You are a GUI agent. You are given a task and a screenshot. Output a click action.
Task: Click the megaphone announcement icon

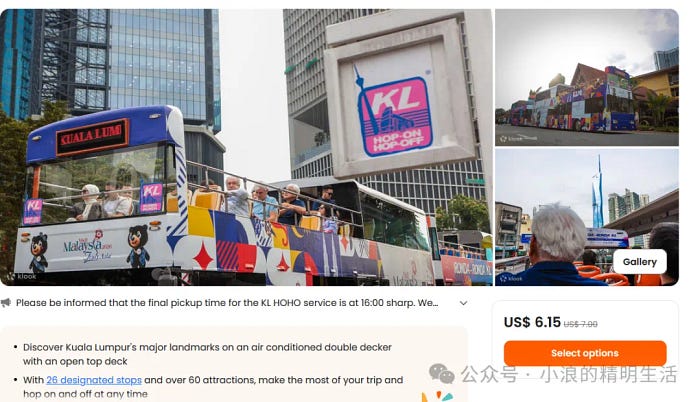[6, 303]
